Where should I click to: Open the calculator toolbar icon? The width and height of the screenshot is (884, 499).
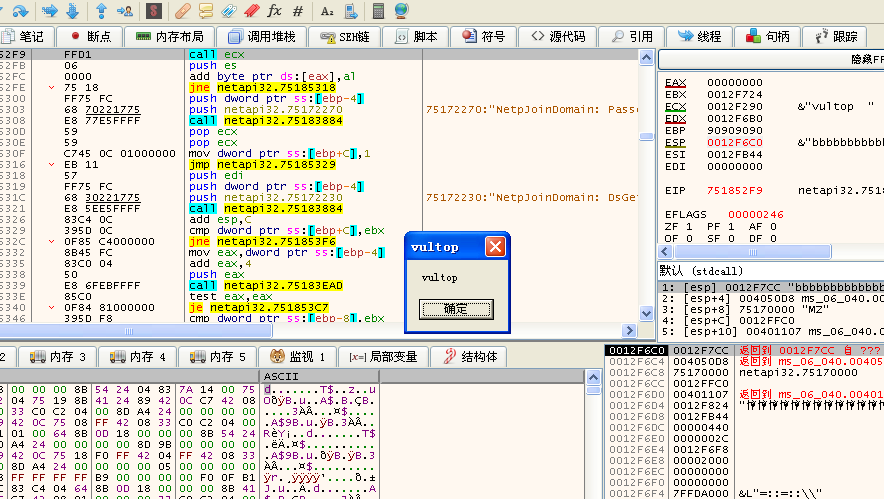coord(378,11)
